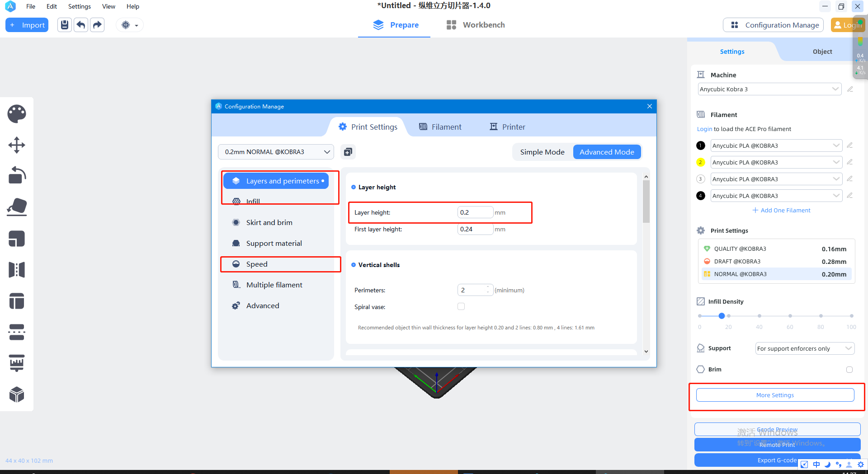Open the Anycubic Kobra 3 machine dropdown

[769, 89]
